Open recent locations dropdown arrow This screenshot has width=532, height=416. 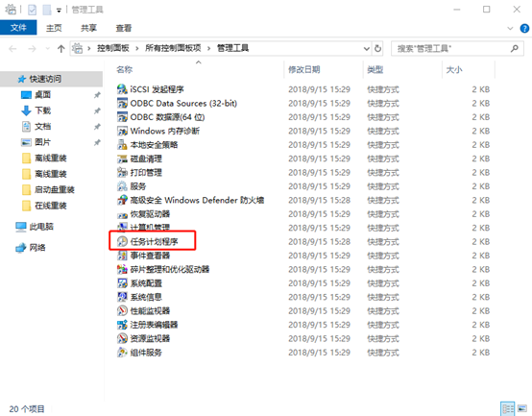(x=47, y=49)
